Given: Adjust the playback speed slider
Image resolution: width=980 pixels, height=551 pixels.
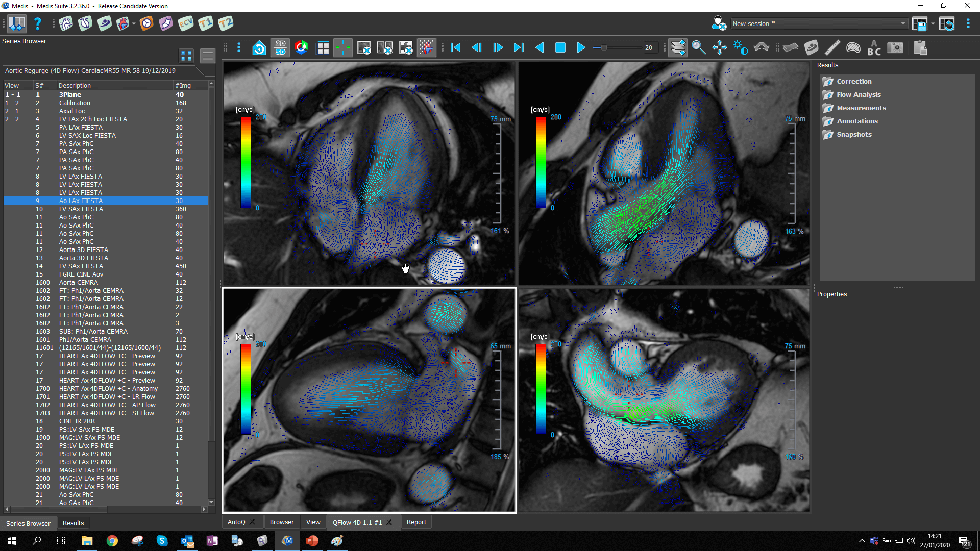Looking at the screenshot, I should click(x=604, y=48).
